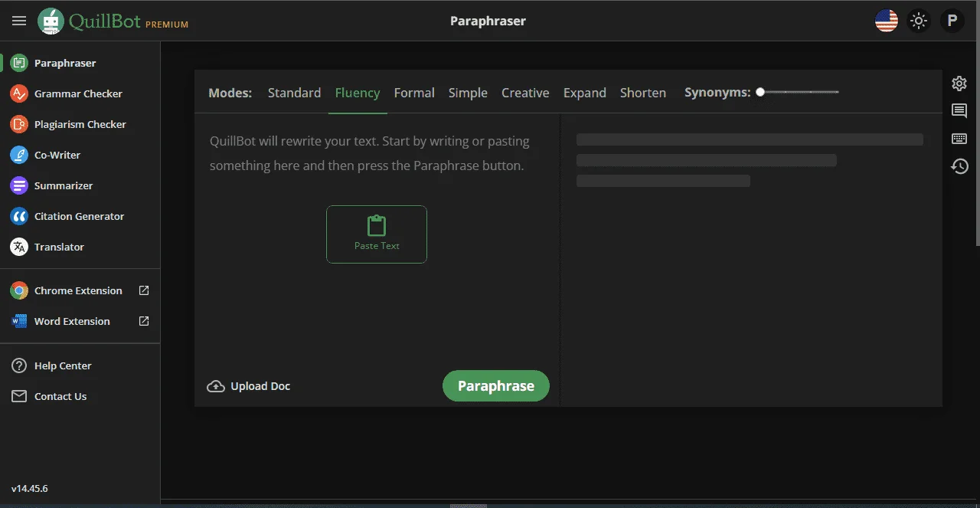Screen dimensions: 980x508
Task: Open external link beside Word Extension
Action: click(144, 321)
